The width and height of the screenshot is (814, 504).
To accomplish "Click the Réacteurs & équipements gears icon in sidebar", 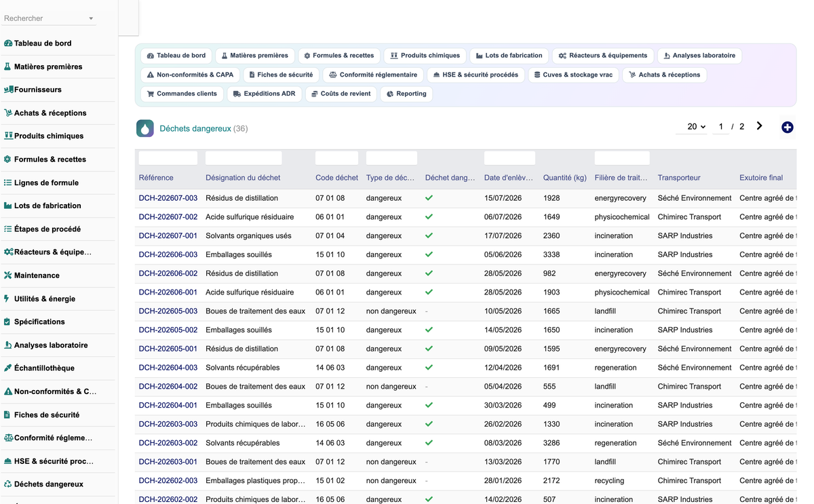I will pyautogui.click(x=8, y=252).
